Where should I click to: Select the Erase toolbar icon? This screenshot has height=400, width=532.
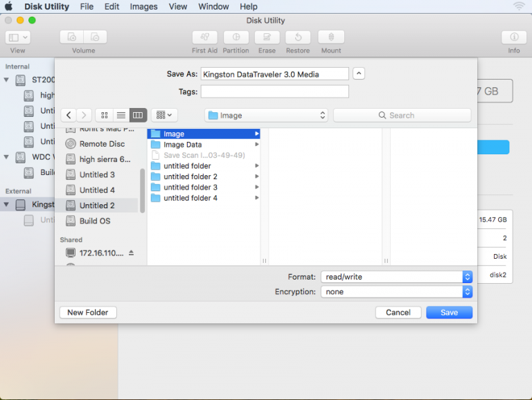[267, 37]
